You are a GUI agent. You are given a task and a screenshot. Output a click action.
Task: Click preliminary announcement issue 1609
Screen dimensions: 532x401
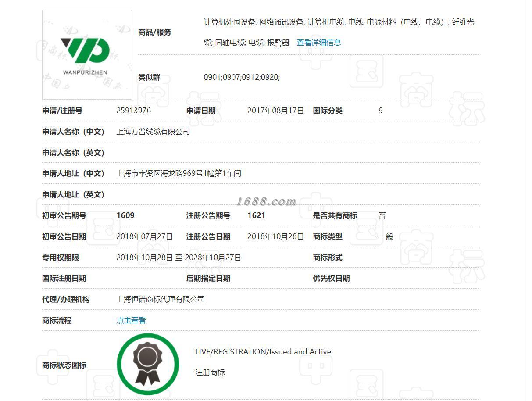125,215
